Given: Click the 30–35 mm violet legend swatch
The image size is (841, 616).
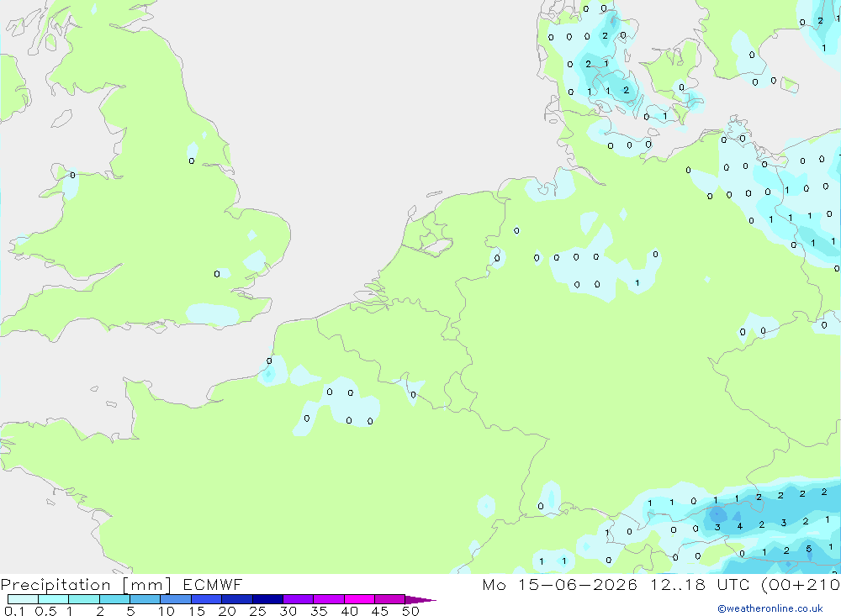Looking at the screenshot, I should pyautogui.click(x=299, y=599).
